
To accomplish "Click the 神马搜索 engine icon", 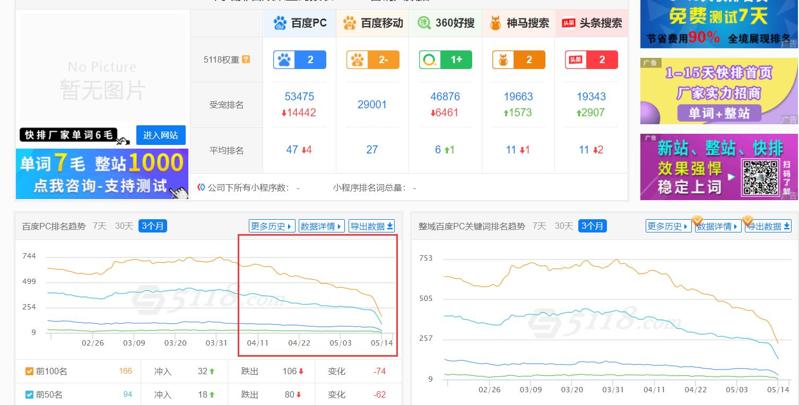I will (x=496, y=22).
